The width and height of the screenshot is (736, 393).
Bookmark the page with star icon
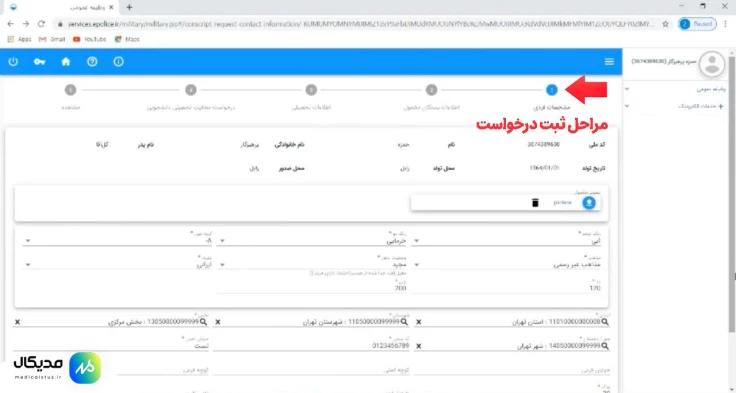click(x=665, y=24)
